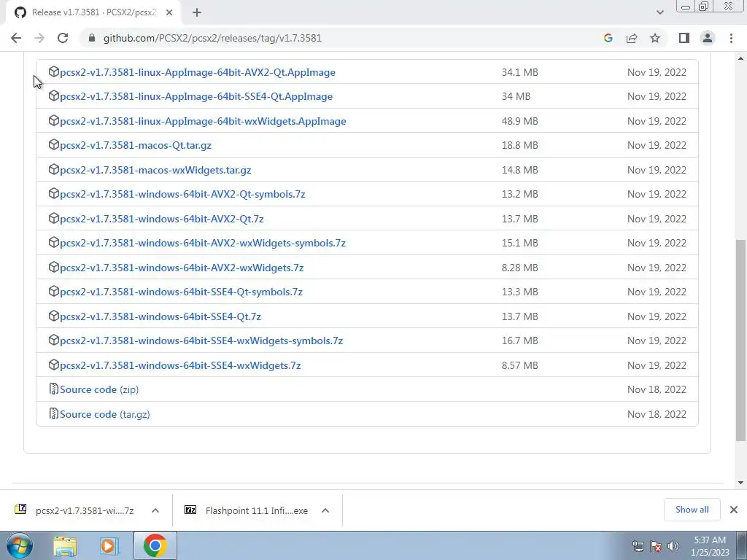The width and height of the screenshot is (747, 560).
Task: Click the GitHub address bar URL
Action: [x=212, y=38]
